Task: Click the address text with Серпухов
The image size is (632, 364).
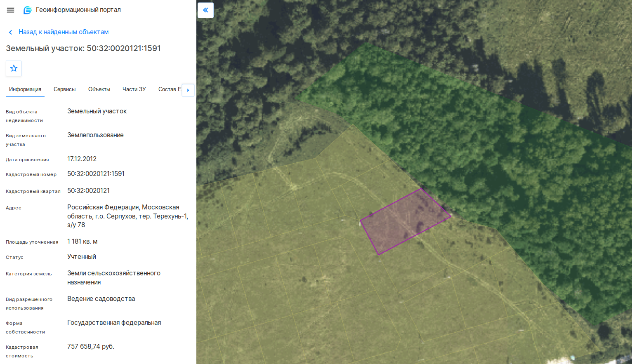Action: point(127,216)
